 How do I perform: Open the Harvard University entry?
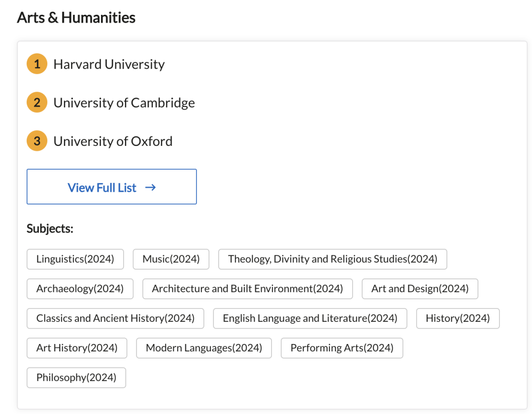pos(109,64)
